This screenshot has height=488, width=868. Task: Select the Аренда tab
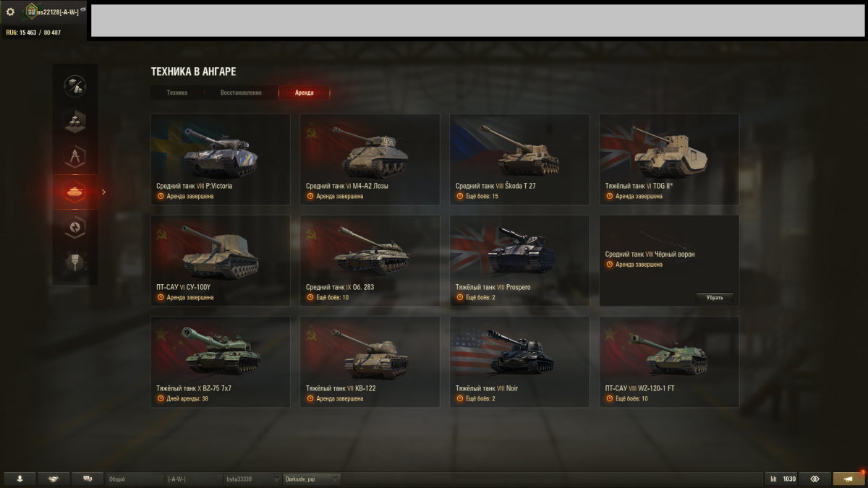[x=305, y=93]
